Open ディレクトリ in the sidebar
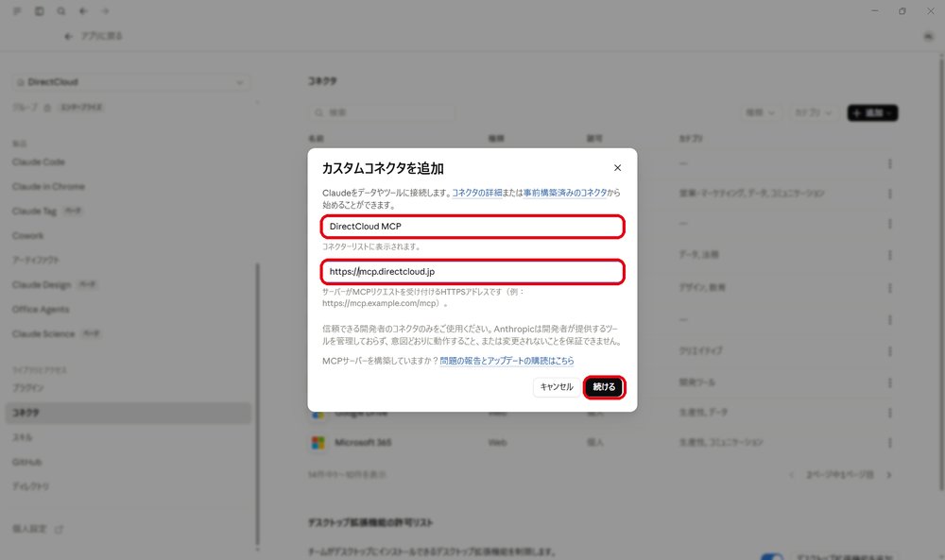The height and width of the screenshot is (560, 945). [31, 486]
